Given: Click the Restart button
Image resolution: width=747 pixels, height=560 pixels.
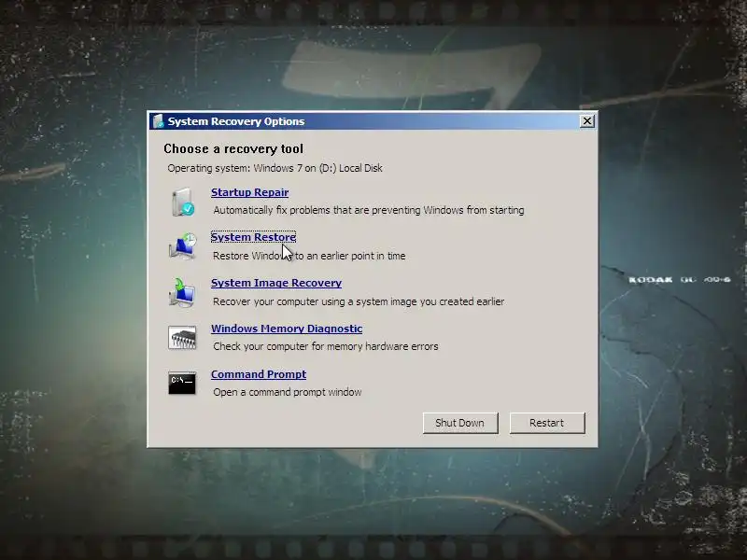Looking at the screenshot, I should 547,423.
